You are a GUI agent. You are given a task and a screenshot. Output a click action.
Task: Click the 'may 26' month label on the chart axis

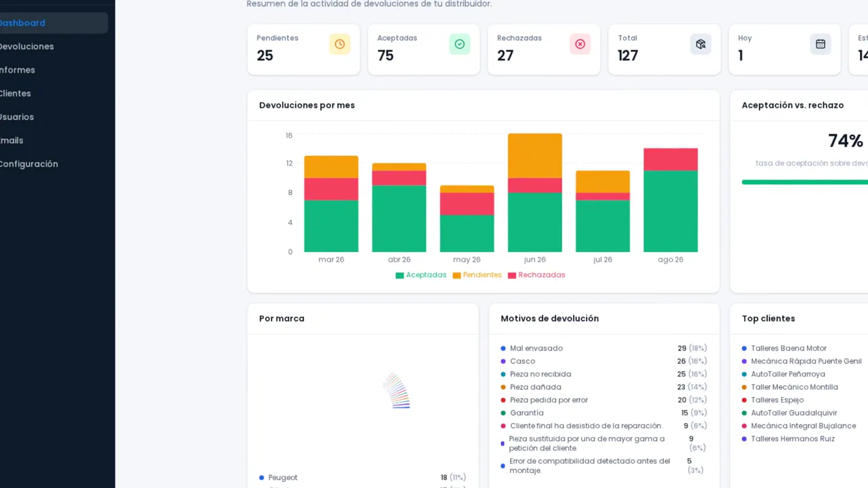(x=467, y=260)
